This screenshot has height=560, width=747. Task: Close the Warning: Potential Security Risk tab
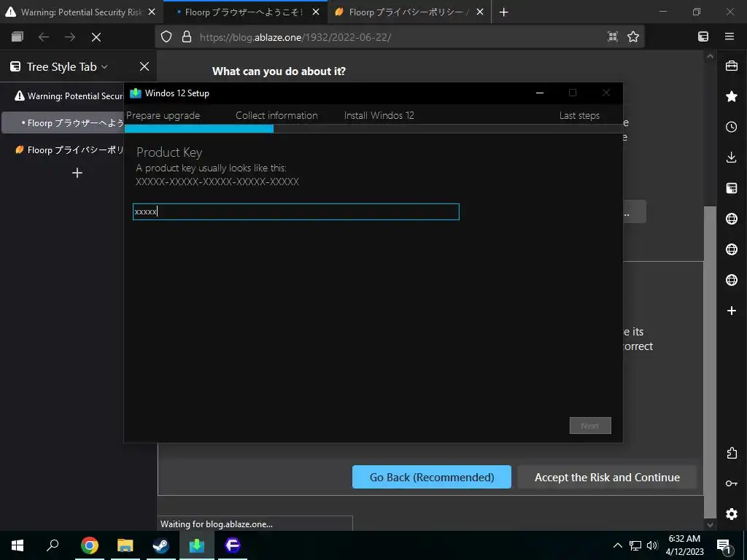click(152, 12)
